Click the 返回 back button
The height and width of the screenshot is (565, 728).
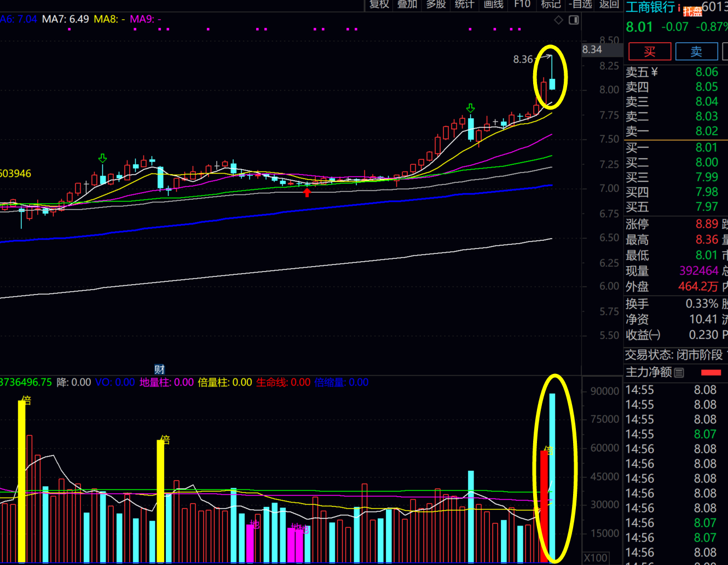609,4
